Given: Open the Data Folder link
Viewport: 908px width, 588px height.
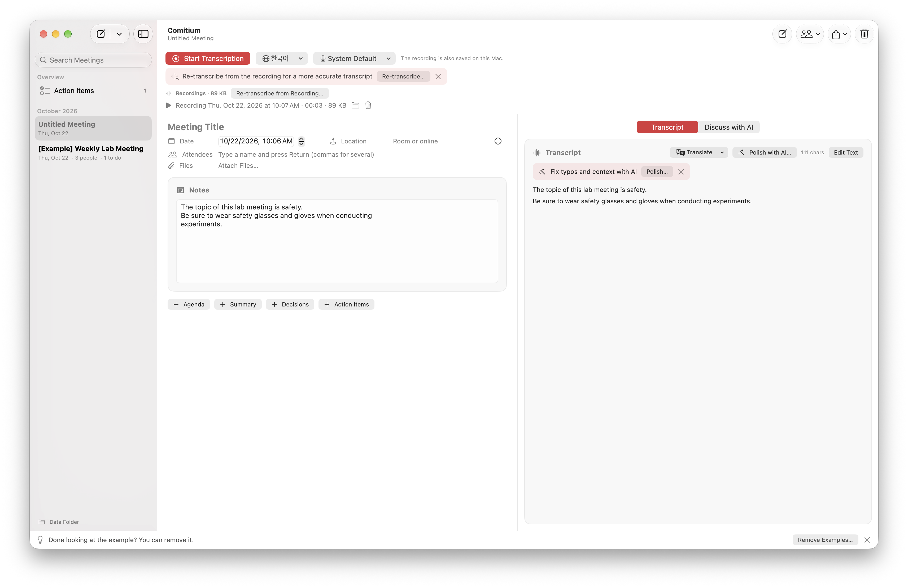Looking at the screenshot, I should (x=59, y=522).
